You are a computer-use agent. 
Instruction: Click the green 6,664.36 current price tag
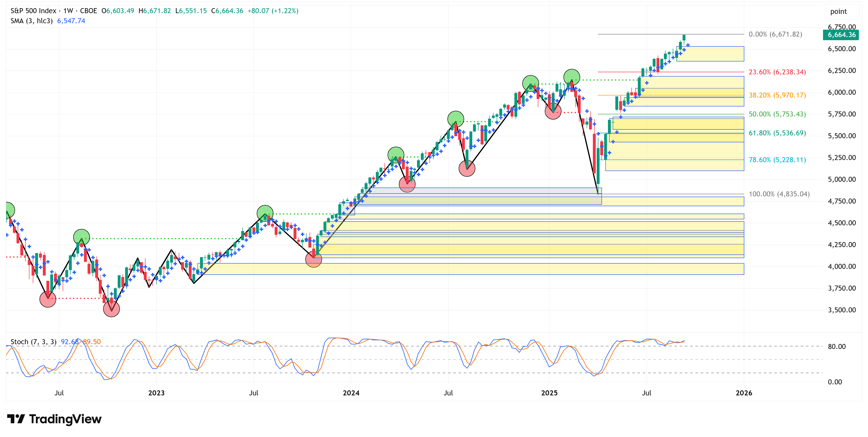tap(841, 35)
